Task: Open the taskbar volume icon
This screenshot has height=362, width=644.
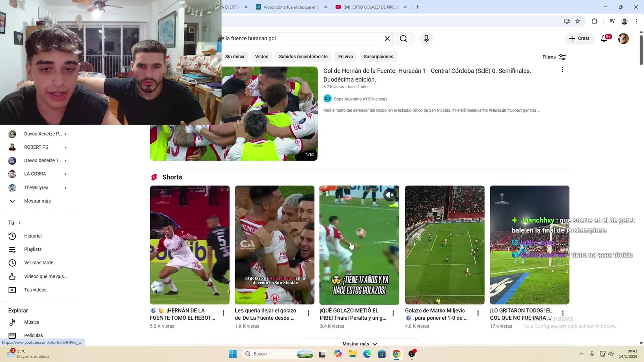Action: 611,354
